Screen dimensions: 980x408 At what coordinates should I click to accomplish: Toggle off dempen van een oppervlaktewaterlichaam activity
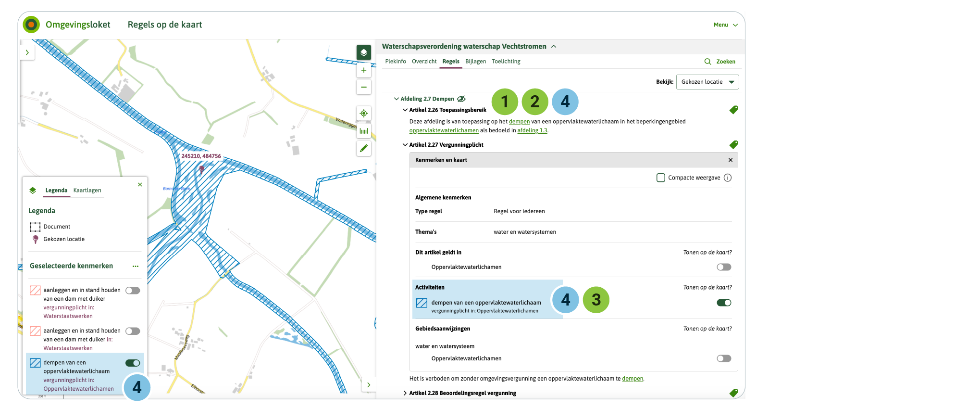pos(723,303)
